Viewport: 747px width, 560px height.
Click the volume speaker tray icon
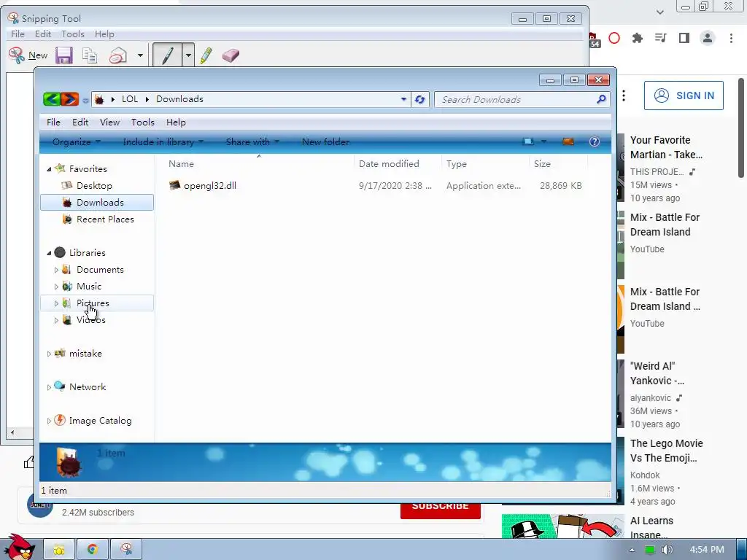pyautogui.click(x=667, y=550)
